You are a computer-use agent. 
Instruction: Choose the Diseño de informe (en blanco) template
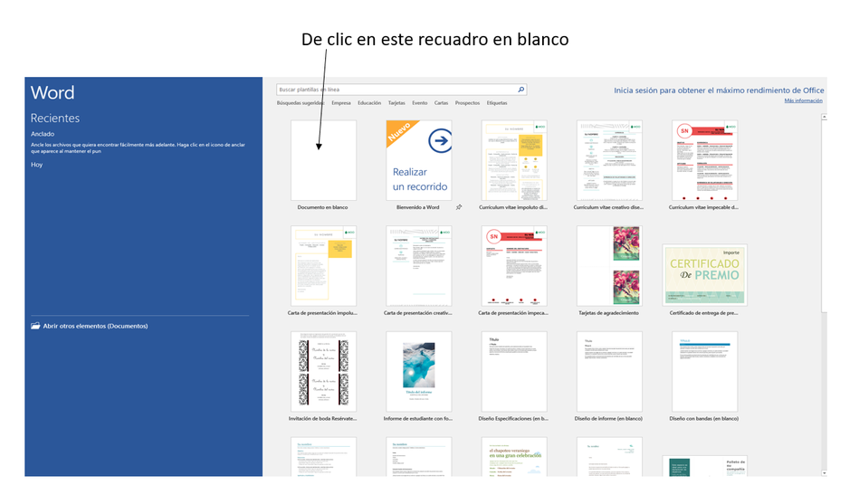click(609, 371)
